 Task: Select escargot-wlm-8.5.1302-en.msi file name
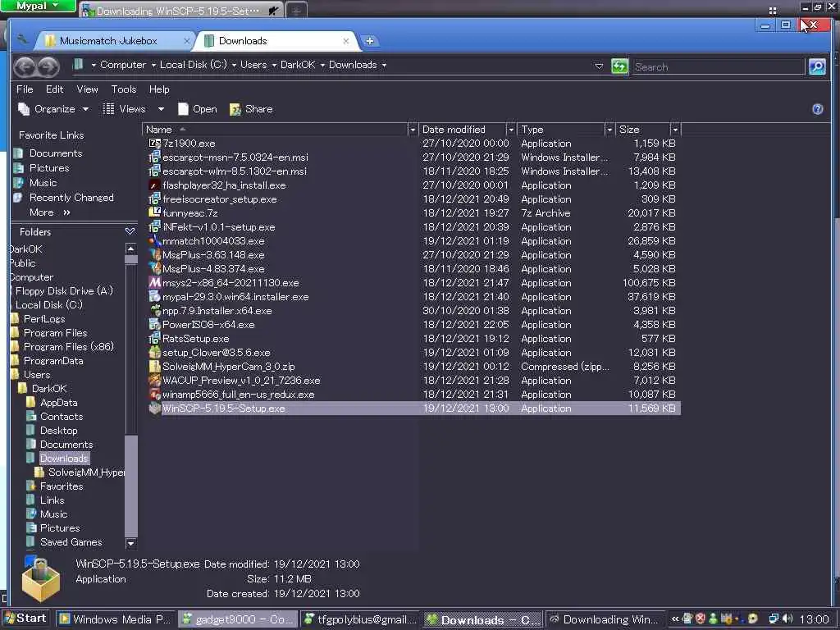coord(235,171)
